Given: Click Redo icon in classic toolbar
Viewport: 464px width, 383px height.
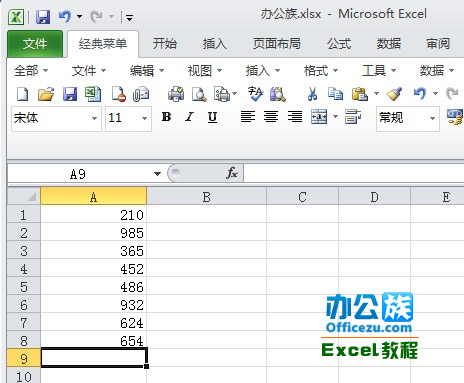Looking at the screenshot, I should pos(452,94).
